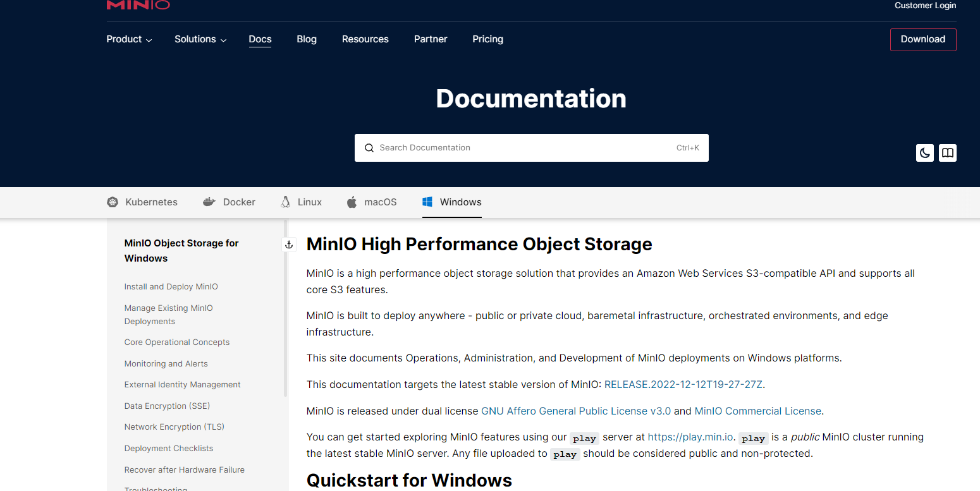980x491 pixels.
Task: Toggle reader mode with the book icon
Action: [948, 153]
